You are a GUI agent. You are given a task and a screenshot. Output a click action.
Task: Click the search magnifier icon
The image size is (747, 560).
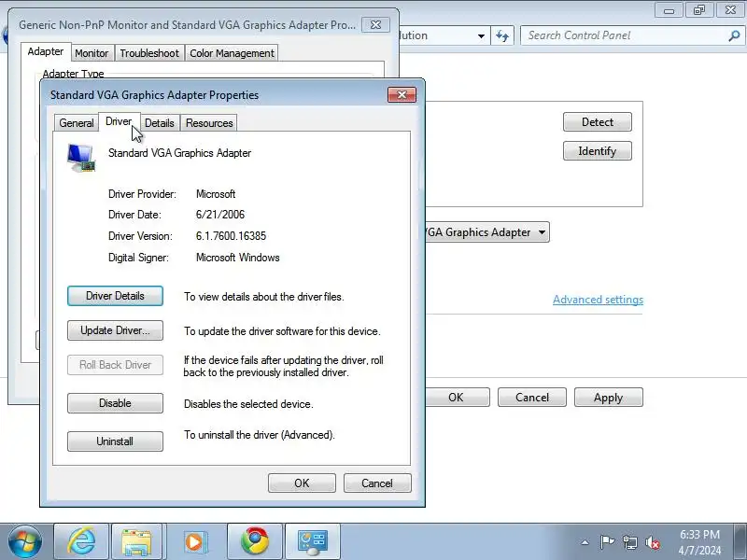click(x=734, y=35)
